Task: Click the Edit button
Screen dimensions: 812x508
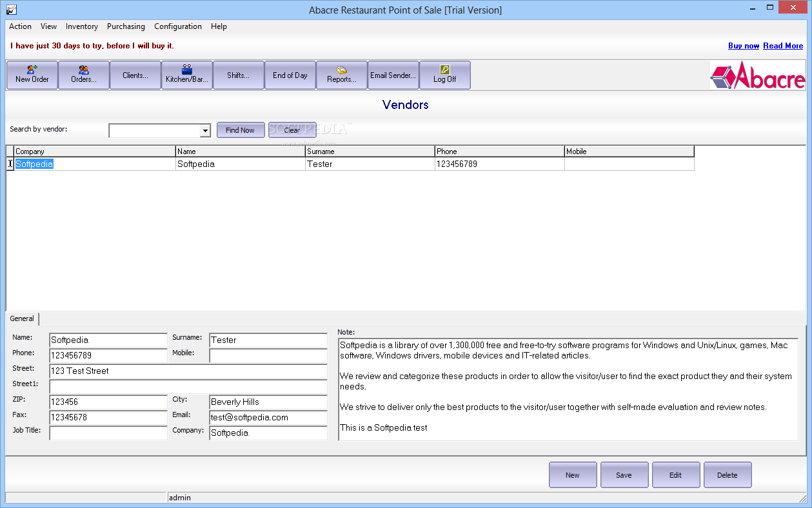Action: [x=676, y=475]
